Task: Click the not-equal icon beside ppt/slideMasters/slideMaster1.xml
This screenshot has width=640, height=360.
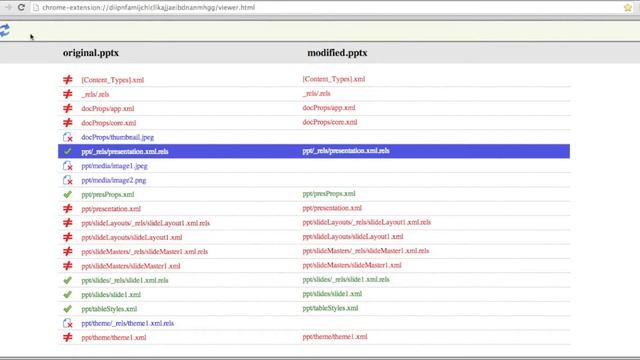Action: pyautogui.click(x=68, y=266)
